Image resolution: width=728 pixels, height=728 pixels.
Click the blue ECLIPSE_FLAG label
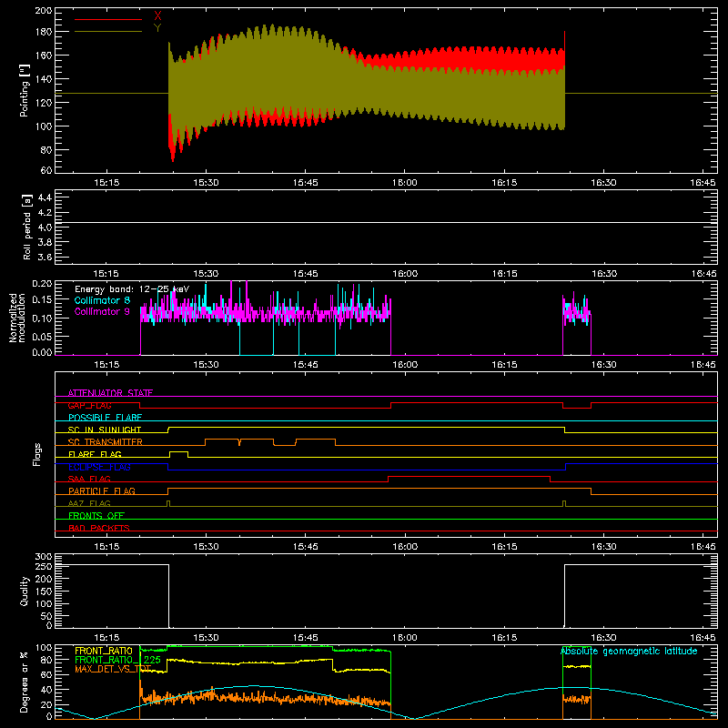pos(99,467)
